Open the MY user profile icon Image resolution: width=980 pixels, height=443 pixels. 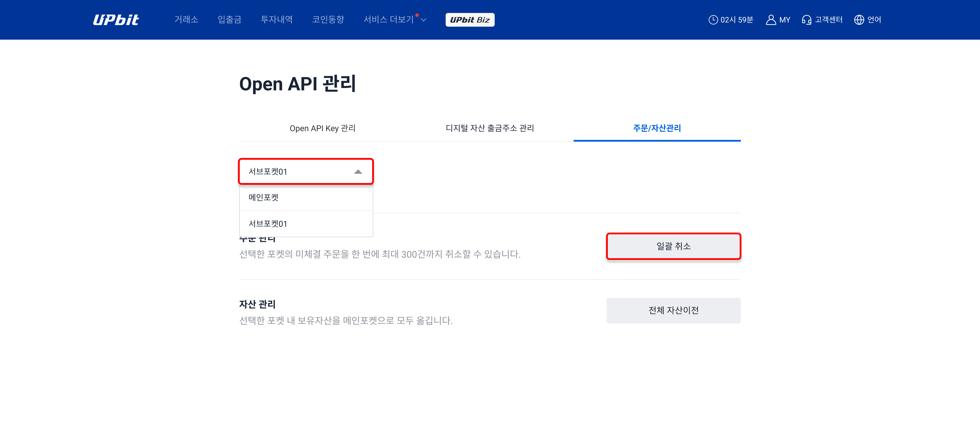[771, 20]
